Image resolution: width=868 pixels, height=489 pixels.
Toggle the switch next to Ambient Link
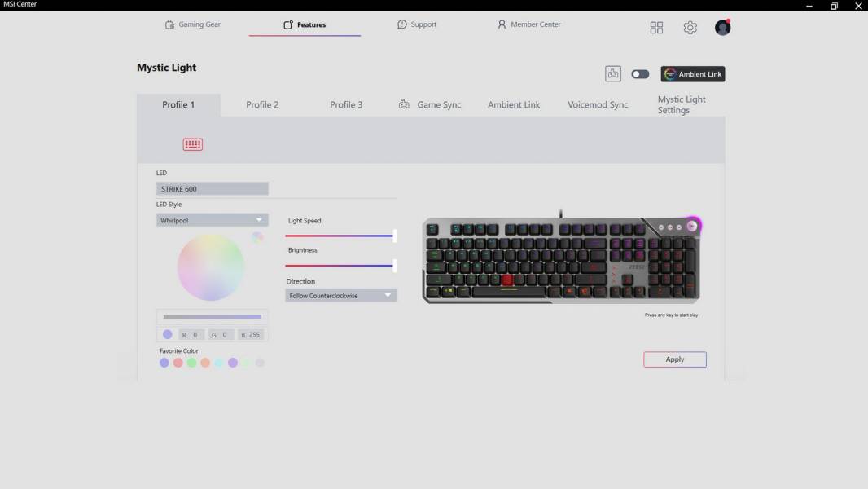point(640,74)
